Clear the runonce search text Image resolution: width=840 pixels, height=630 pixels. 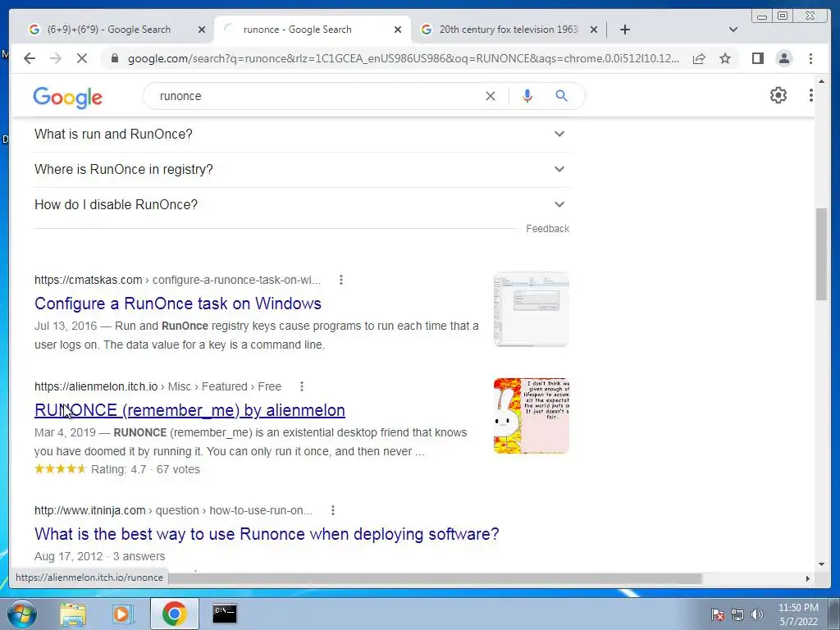click(491, 96)
